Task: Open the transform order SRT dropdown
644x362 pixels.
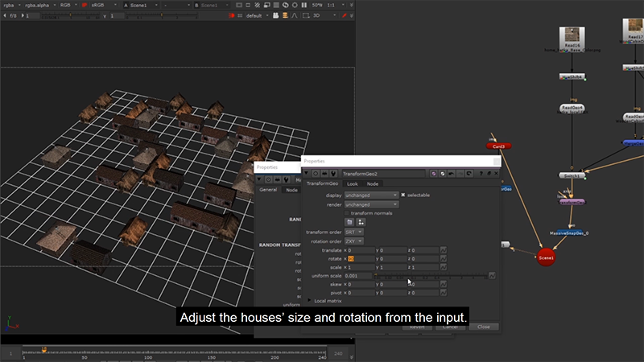Action: [354, 232]
